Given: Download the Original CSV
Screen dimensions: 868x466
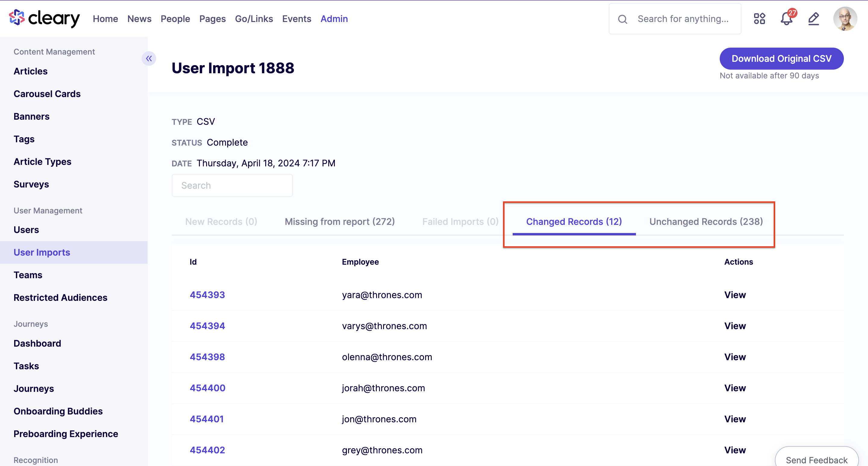Looking at the screenshot, I should pos(782,59).
